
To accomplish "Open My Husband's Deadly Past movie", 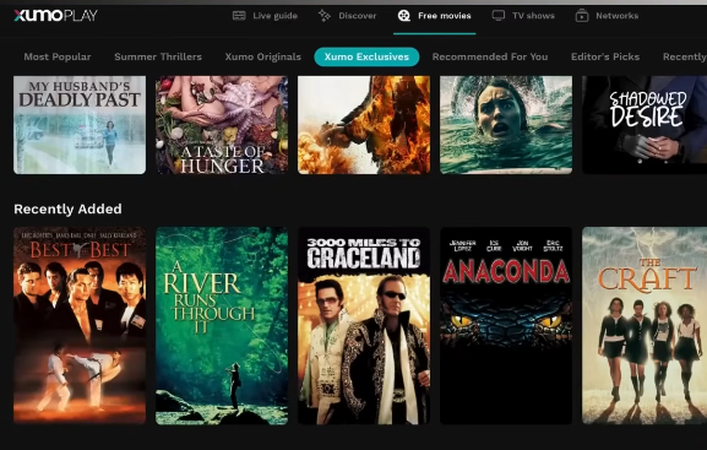I will 79,125.
